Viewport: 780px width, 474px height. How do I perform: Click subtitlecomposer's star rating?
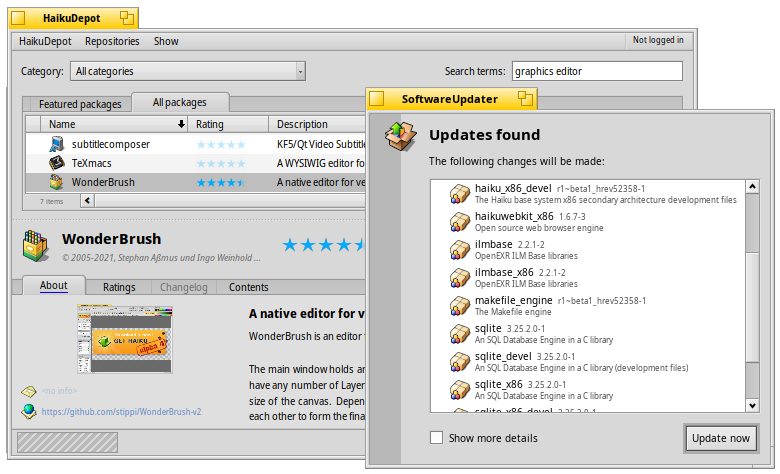click(x=221, y=145)
